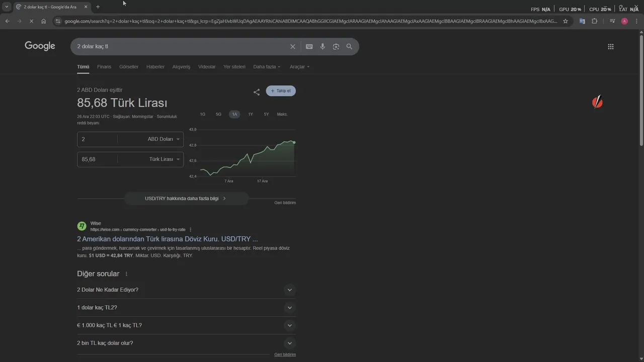Viewport: 644px width, 362px height.
Task: Click the translate icon in toolbar
Action: [582, 21]
